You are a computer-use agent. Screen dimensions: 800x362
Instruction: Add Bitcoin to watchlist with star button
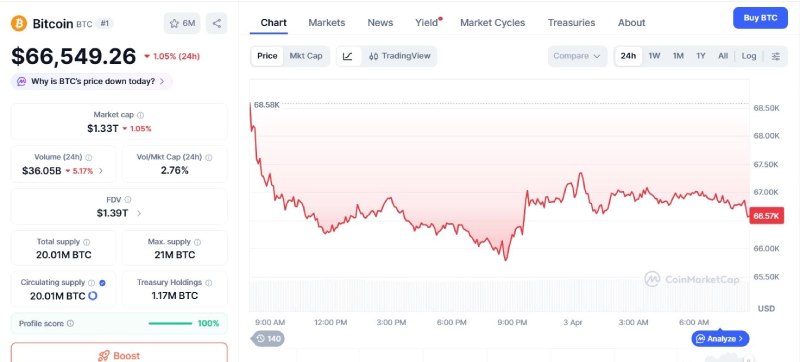point(182,23)
